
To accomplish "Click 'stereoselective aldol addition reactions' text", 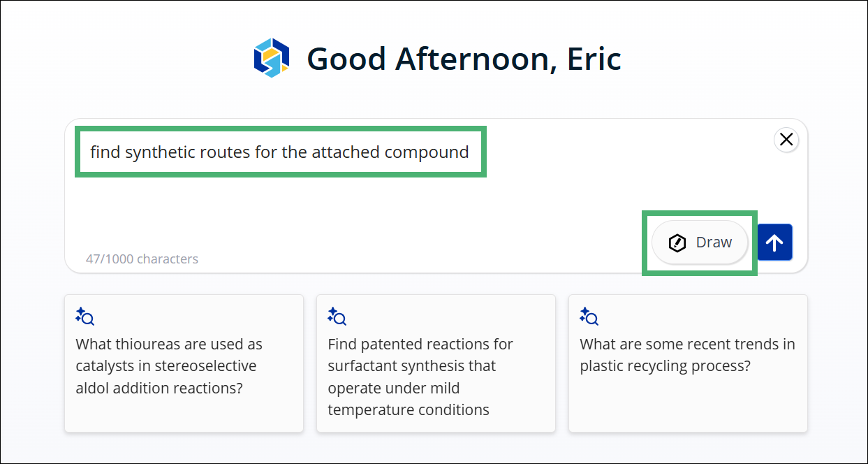I will pos(166,377).
